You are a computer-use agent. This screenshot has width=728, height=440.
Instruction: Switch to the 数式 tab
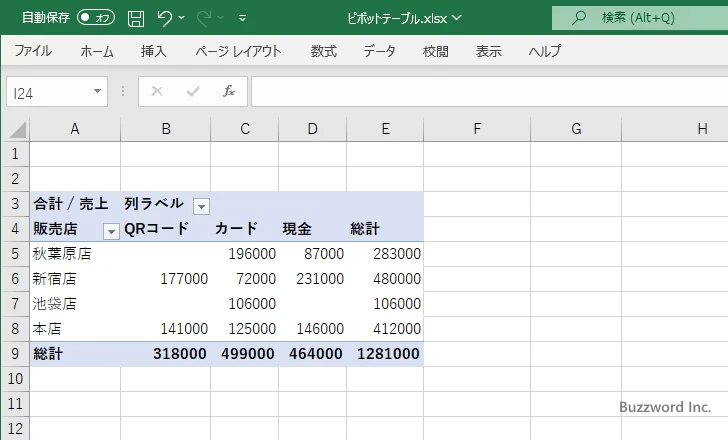[324, 51]
